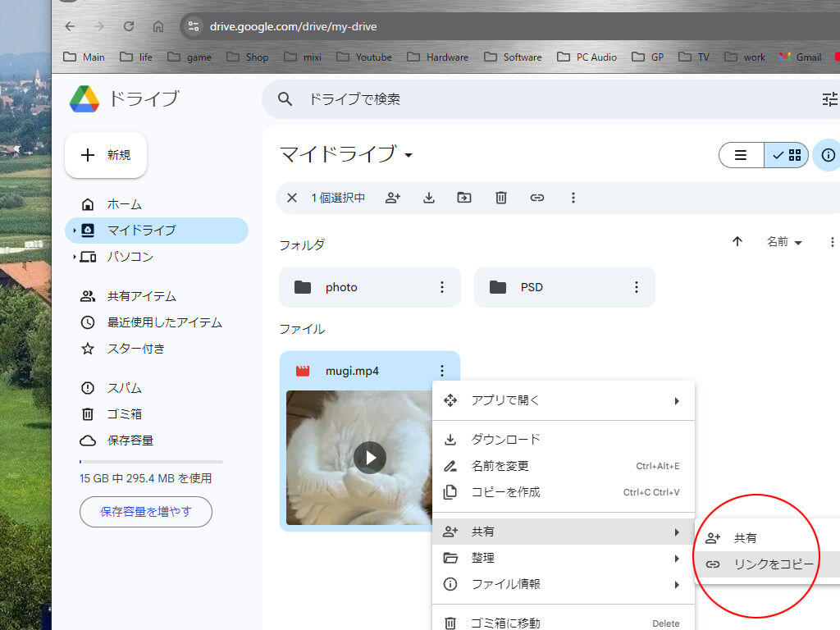Click the download icon in selection toolbar

coord(429,198)
